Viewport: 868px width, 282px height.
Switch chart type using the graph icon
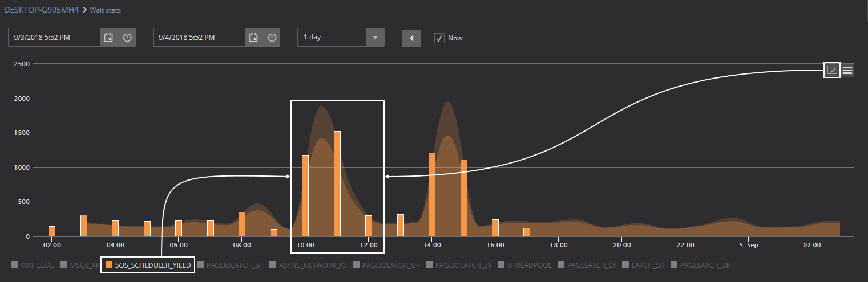coord(832,70)
